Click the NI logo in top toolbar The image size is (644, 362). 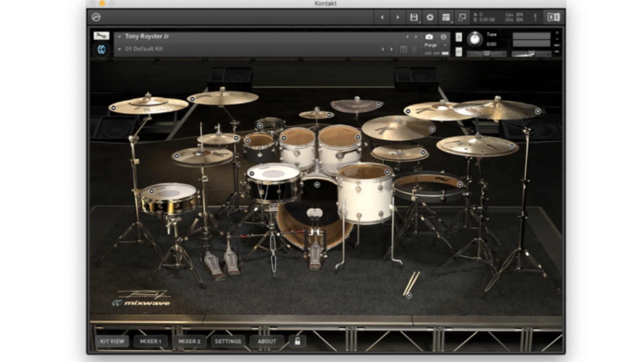[553, 18]
